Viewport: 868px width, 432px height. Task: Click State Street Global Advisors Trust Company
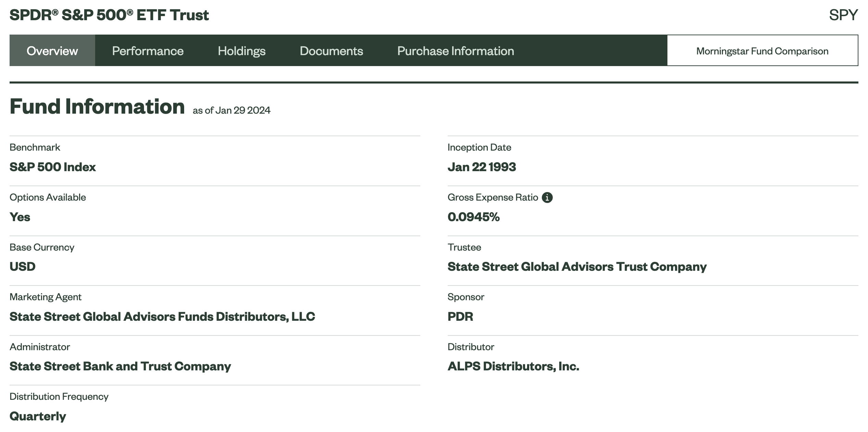[577, 267]
